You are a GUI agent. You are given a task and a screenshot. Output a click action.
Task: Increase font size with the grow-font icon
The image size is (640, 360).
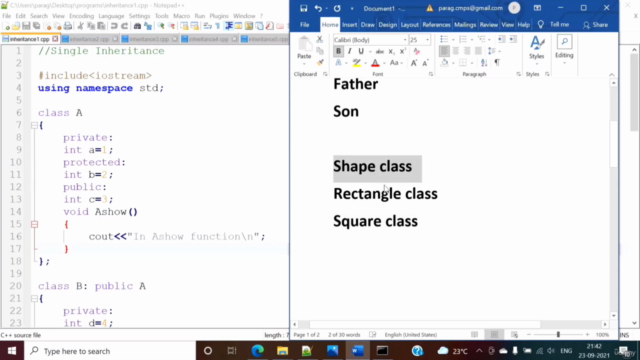414,63
